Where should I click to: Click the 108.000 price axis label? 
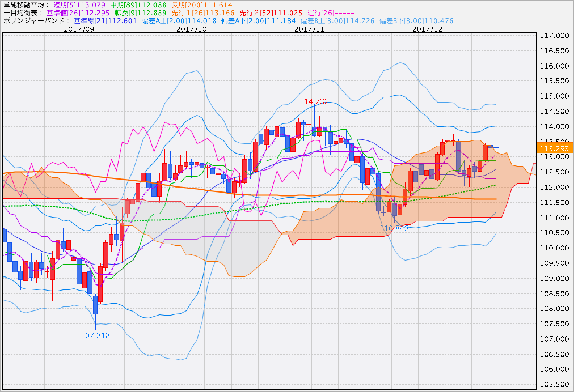(554, 308)
